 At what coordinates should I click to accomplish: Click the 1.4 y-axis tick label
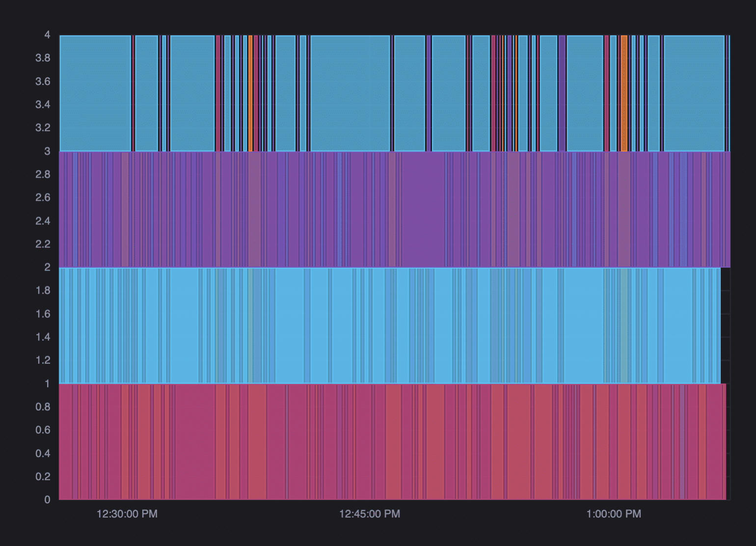coord(43,337)
